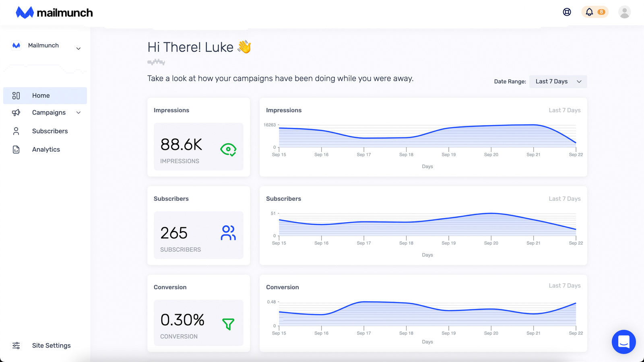Open the user avatar menu
Screen dimensions: 644x362
[x=625, y=12]
